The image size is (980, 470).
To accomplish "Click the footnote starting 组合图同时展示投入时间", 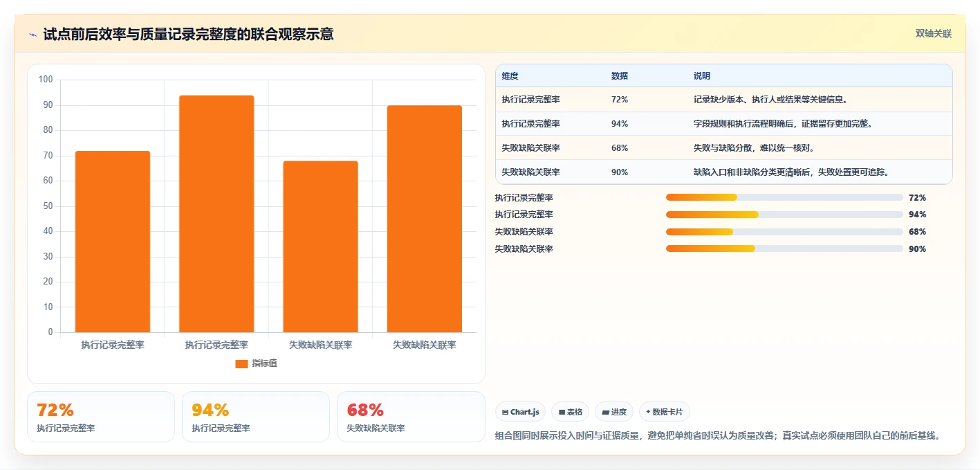I will click(719, 436).
